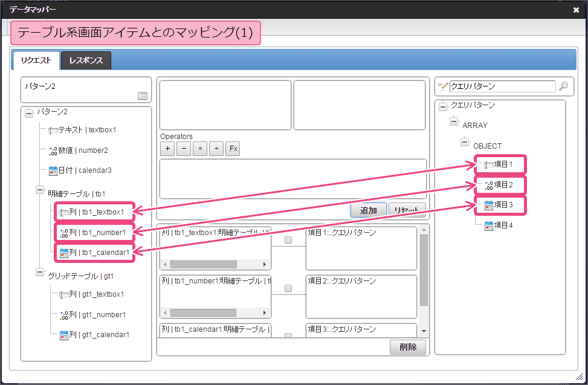
Task: Click the 追加 button
Action: pyautogui.click(x=369, y=210)
